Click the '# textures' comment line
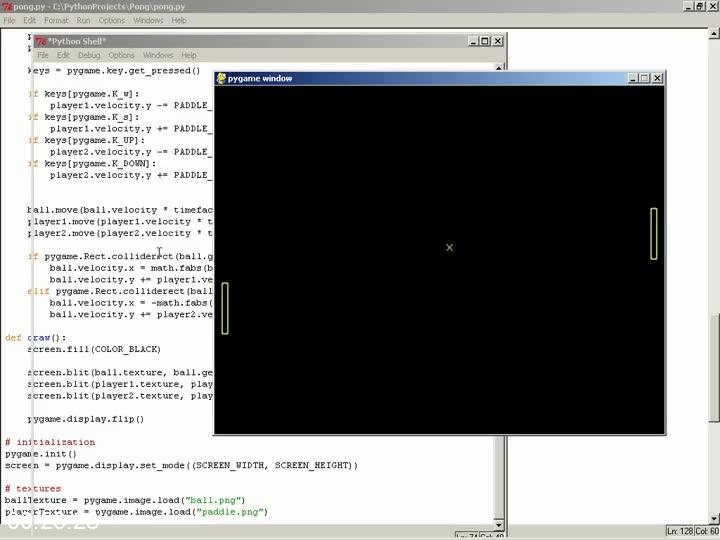Screen dimensions: 720x540 (x=33, y=489)
